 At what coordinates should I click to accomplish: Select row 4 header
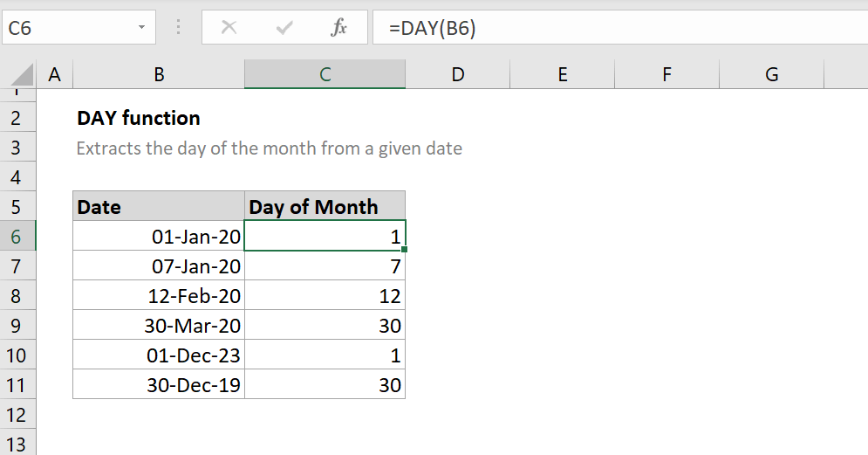(17, 177)
